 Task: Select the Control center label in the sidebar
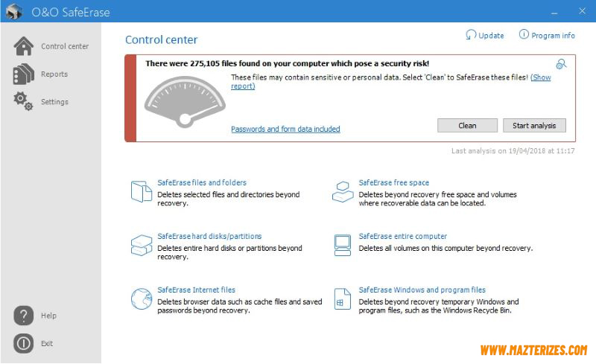(65, 46)
